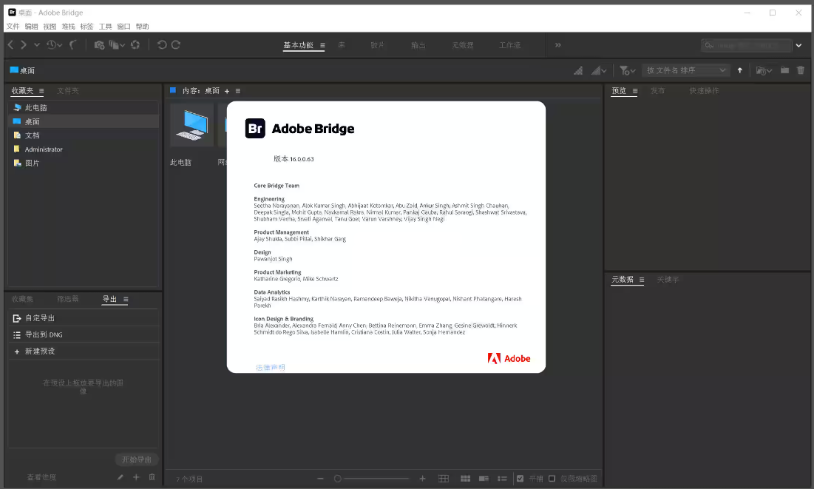Open the 基本功能 workspace options menu
The width and height of the screenshot is (814, 489).
(x=322, y=46)
